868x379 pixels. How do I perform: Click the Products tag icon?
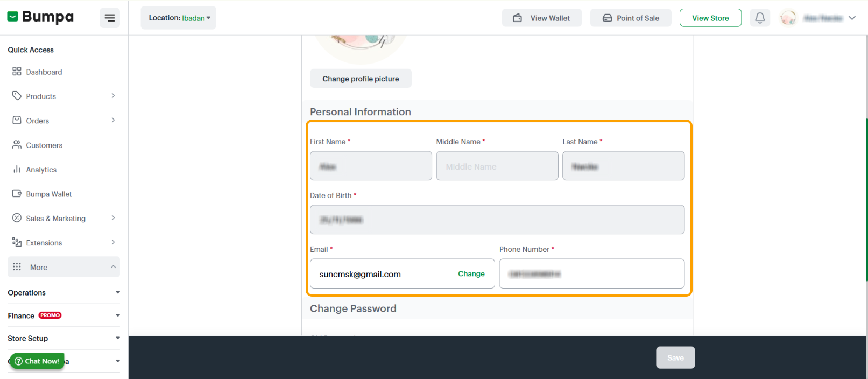(17, 95)
